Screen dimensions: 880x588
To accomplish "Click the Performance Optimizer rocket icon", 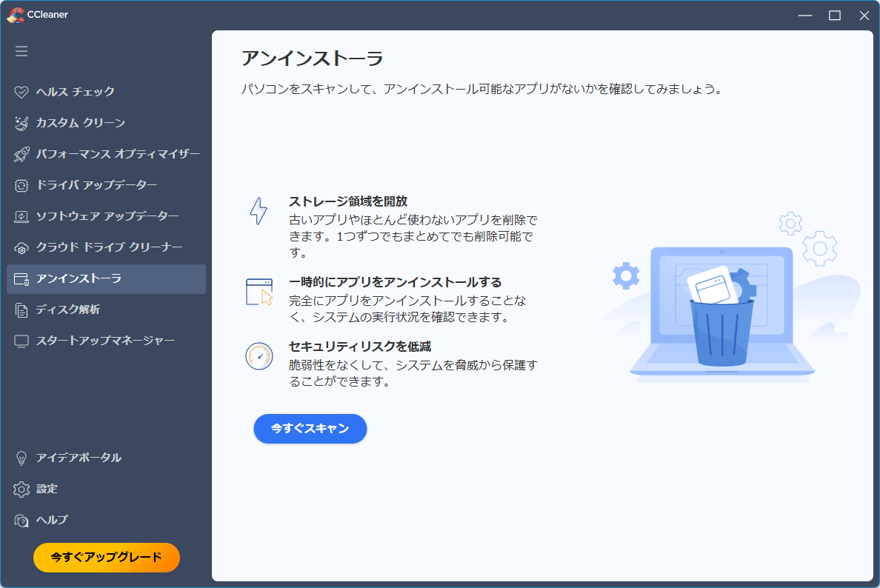I will click(x=21, y=155).
